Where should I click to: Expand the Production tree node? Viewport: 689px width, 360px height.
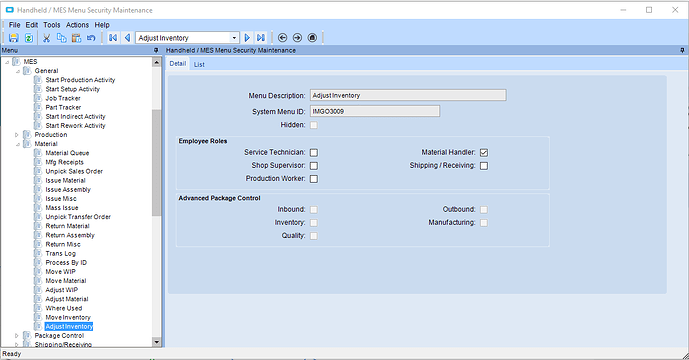coord(17,135)
